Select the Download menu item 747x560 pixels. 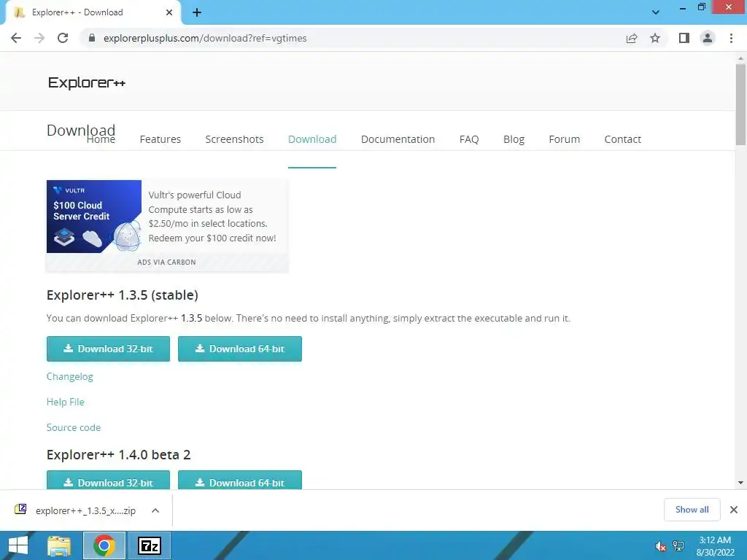pyautogui.click(x=312, y=139)
